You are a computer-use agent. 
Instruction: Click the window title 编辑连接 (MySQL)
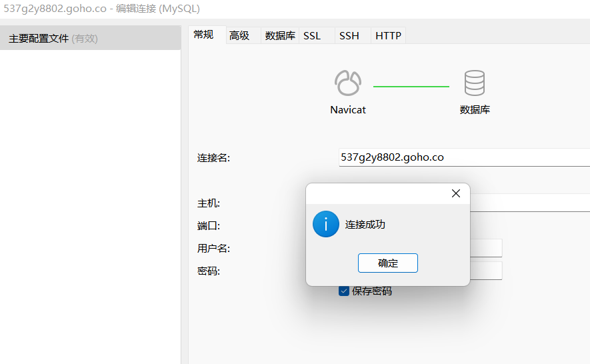158,8
